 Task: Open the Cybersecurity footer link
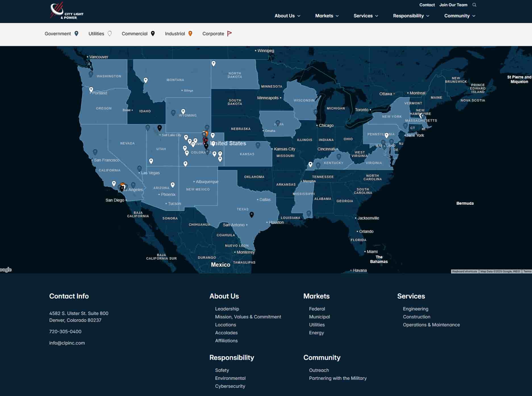tap(230, 386)
